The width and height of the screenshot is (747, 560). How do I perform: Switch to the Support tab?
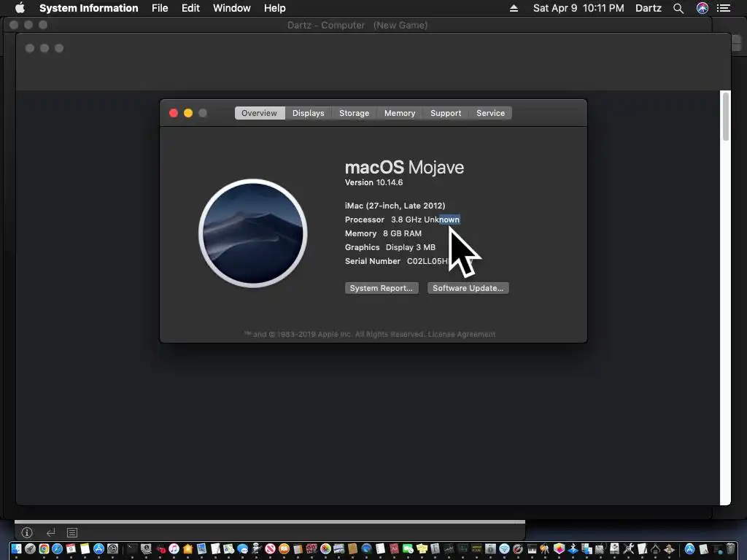[446, 113]
